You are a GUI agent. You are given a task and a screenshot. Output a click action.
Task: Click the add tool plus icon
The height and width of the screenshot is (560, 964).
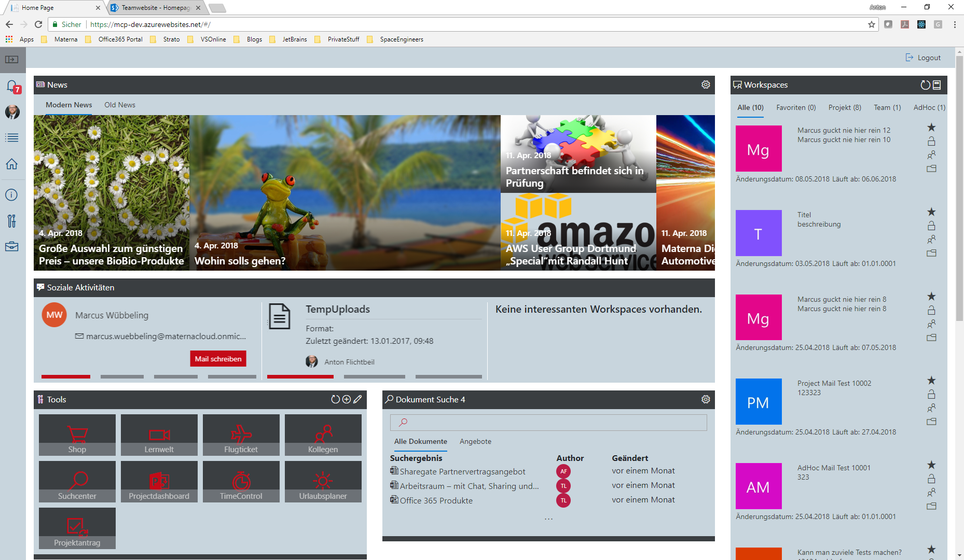click(x=347, y=399)
